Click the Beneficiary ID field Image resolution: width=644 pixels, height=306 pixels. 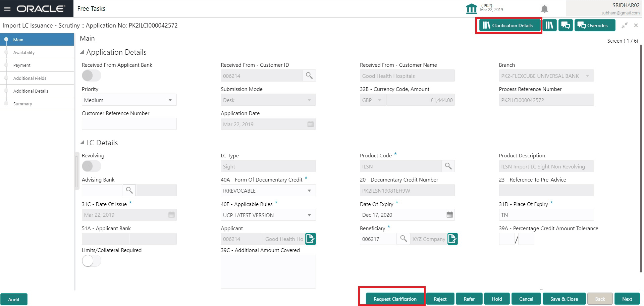click(x=378, y=239)
